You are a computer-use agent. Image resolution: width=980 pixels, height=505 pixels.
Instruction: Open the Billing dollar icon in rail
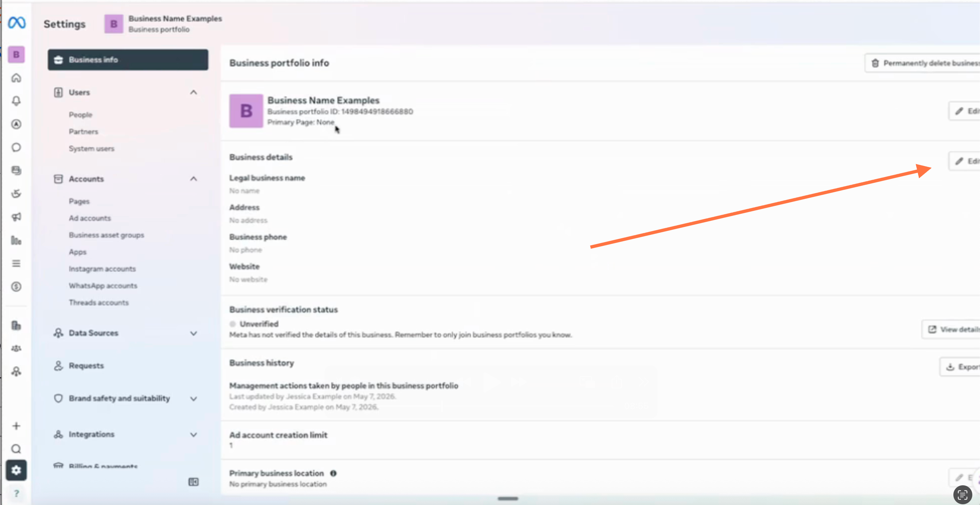point(16,287)
